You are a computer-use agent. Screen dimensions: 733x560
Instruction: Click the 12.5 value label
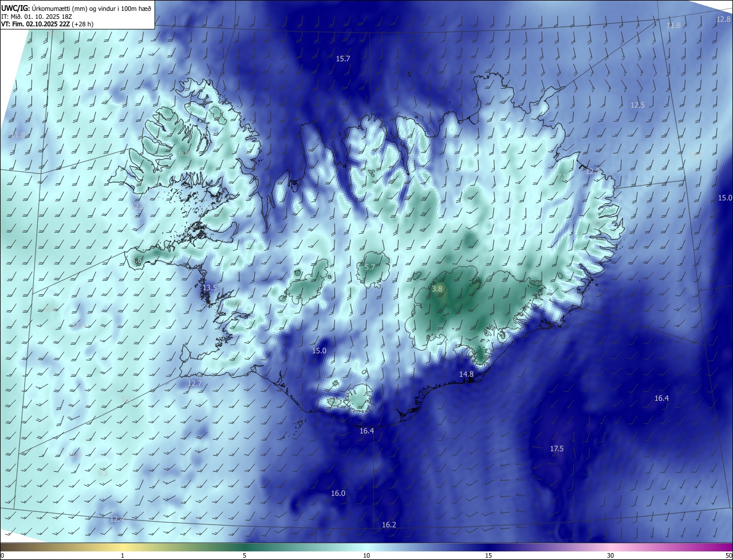coord(637,105)
